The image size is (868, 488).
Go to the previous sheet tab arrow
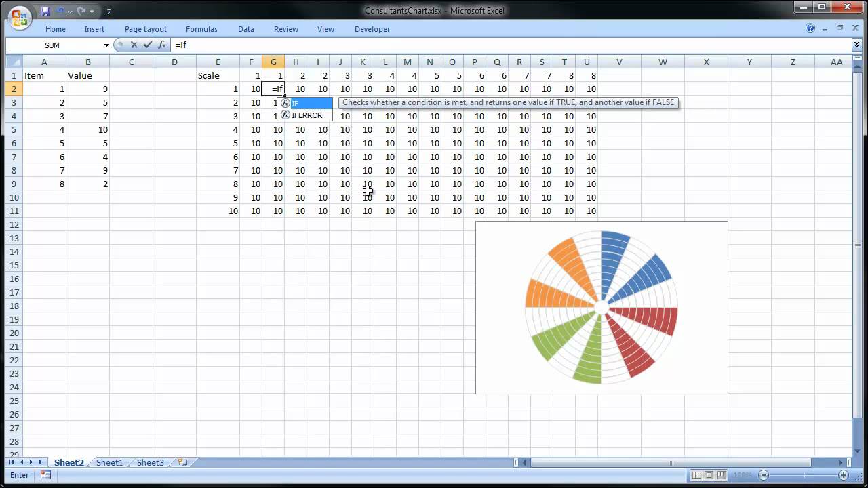21,462
